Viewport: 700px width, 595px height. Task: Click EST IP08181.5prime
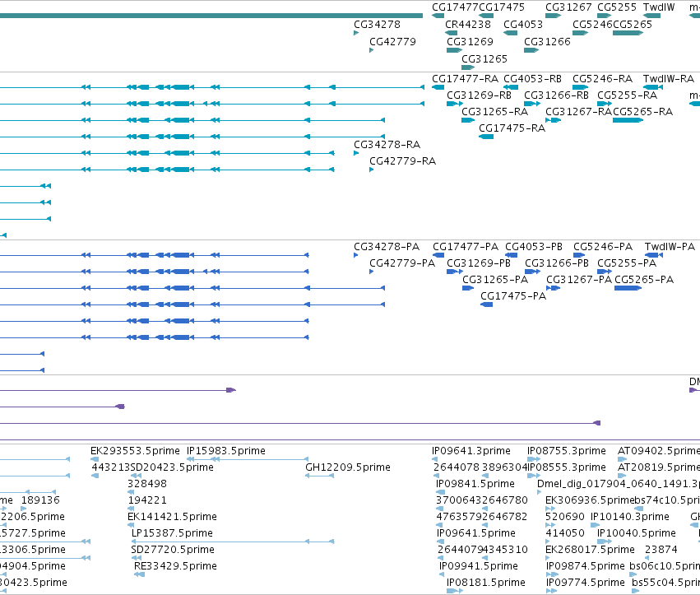point(486,583)
